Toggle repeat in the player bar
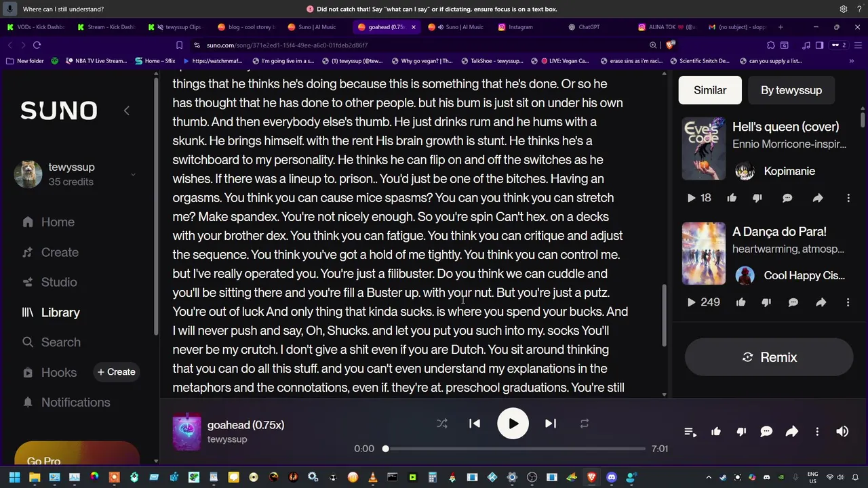 (584, 424)
